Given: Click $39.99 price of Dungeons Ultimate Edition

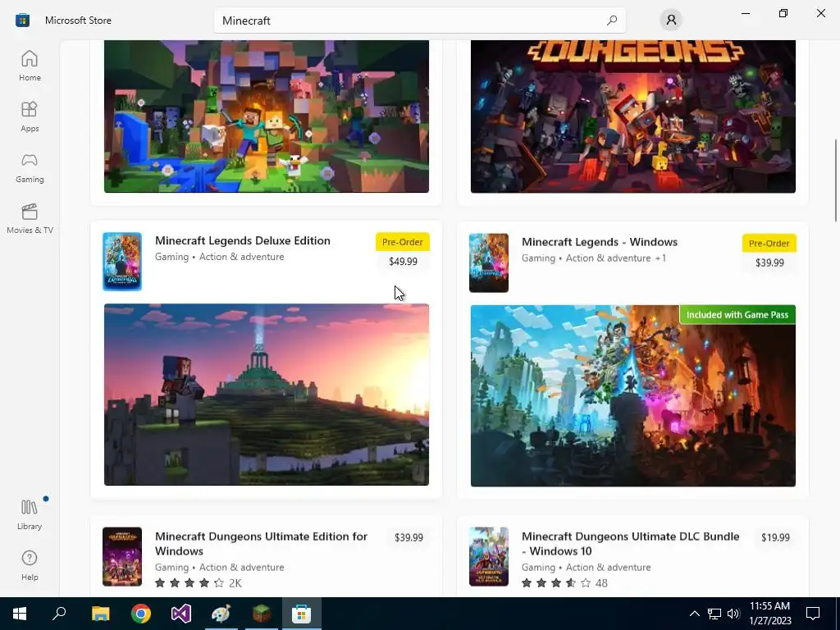Looking at the screenshot, I should [409, 537].
